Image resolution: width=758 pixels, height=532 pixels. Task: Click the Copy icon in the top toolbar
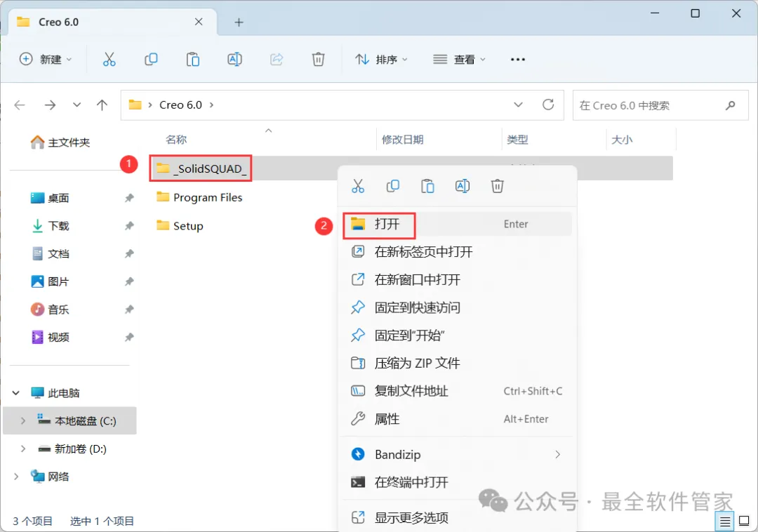(151, 60)
